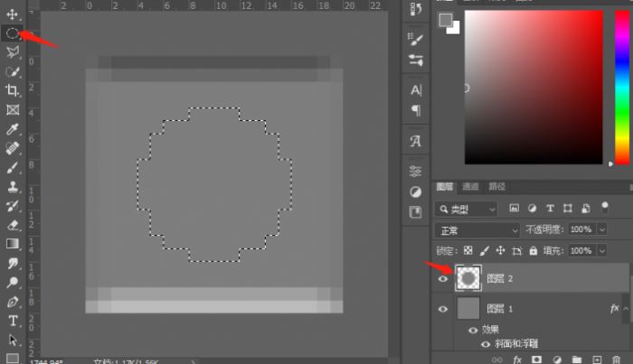The image size is (633, 364).
Task: Select the History Brush tool
Action: coord(13,206)
